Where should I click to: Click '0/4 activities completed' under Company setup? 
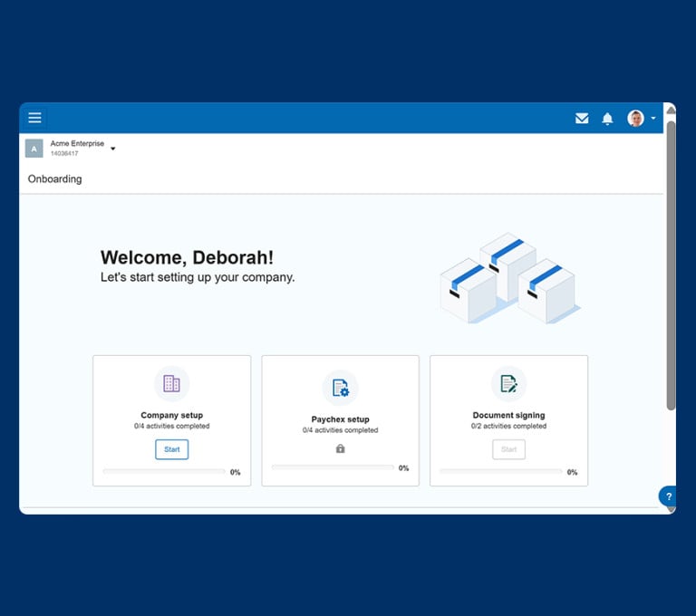tap(172, 426)
